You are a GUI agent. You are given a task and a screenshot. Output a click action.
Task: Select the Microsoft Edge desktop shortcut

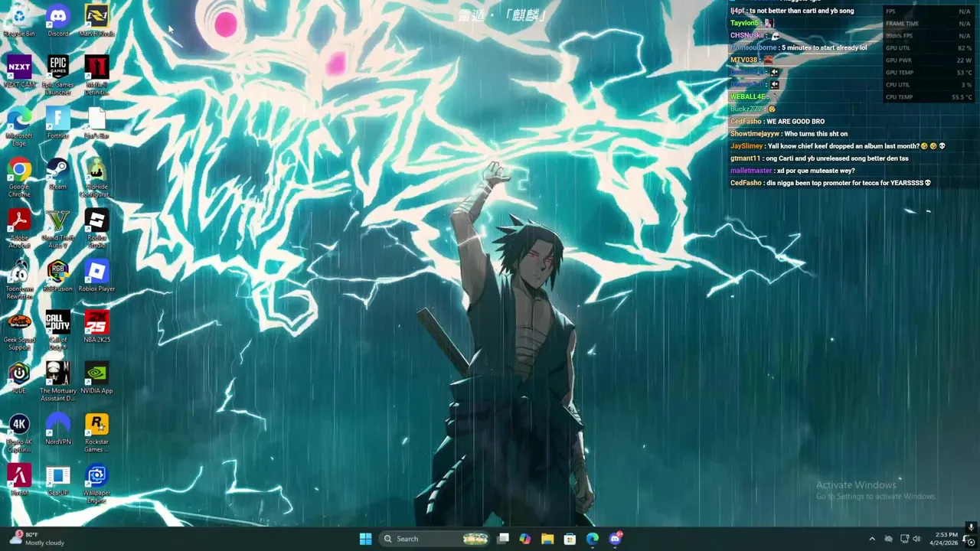coord(19,126)
